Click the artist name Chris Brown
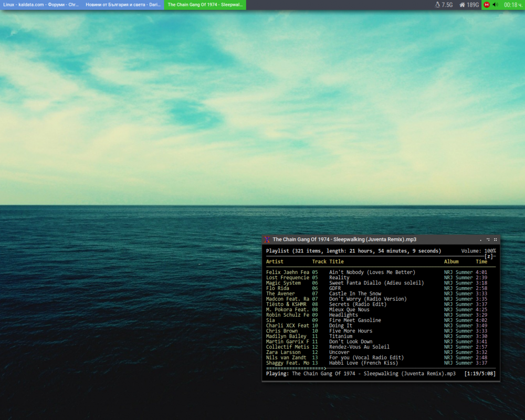525x420 pixels. coord(282,331)
